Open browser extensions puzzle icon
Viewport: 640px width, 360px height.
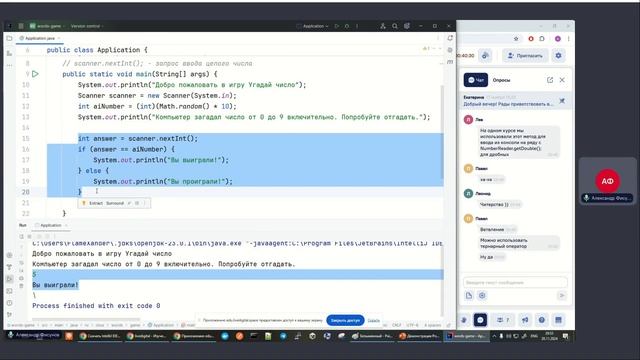pyautogui.click(x=542, y=39)
